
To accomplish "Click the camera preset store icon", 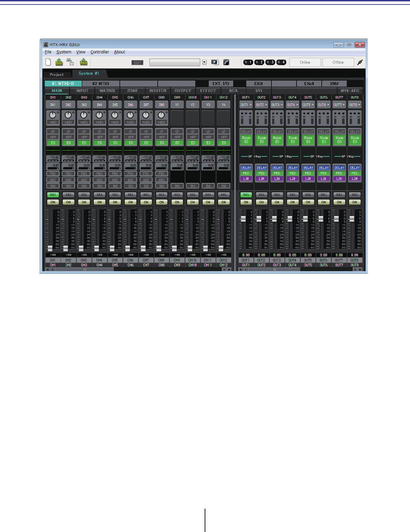I will [215, 62].
